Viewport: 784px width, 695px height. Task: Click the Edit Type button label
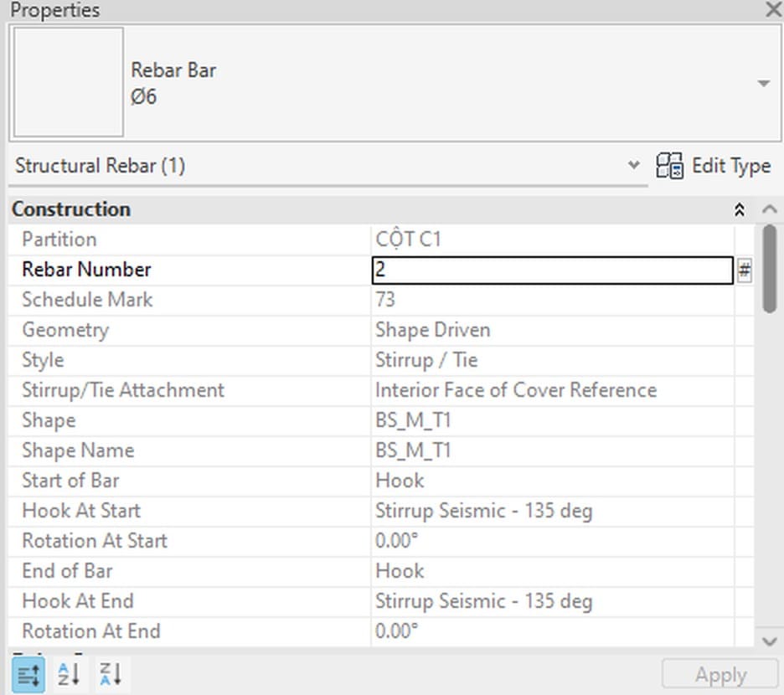click(x=731, y=166)
